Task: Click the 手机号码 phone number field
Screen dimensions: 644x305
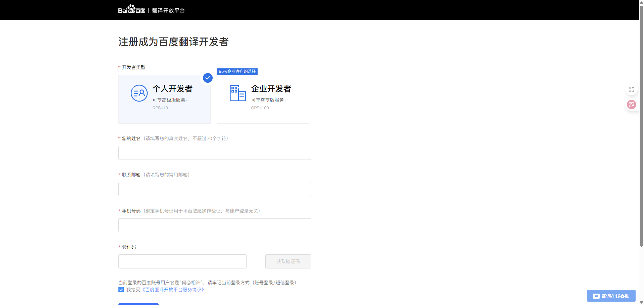Action: (x=215, y=225)
